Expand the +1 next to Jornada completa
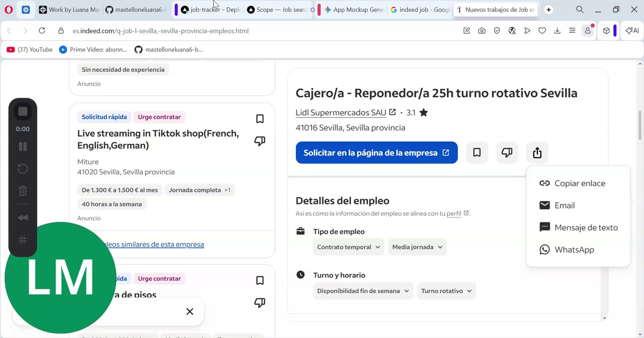 pos(227,190)
